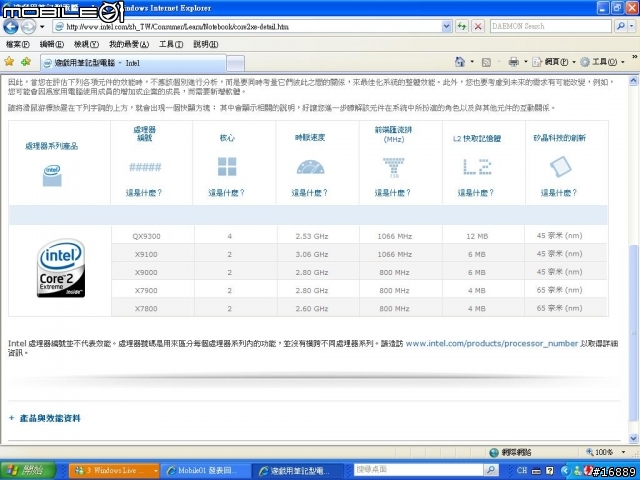
Task: Click the DAEMON Search input box
Action: (x=550, y=27)
